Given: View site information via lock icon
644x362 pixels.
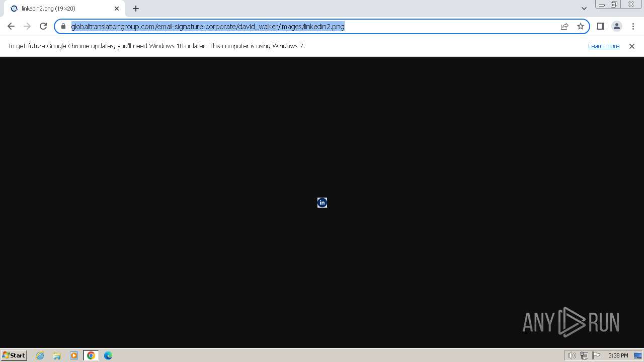Looking at the screenshot, I should pos(63,26).
